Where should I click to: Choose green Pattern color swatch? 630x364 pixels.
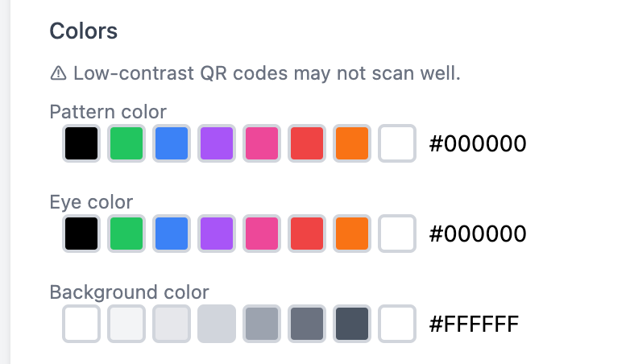tap(126, 143)
